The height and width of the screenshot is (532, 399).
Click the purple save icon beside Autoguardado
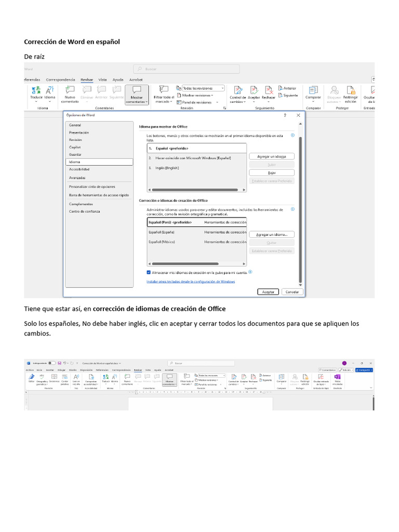(x=59, y=363)
